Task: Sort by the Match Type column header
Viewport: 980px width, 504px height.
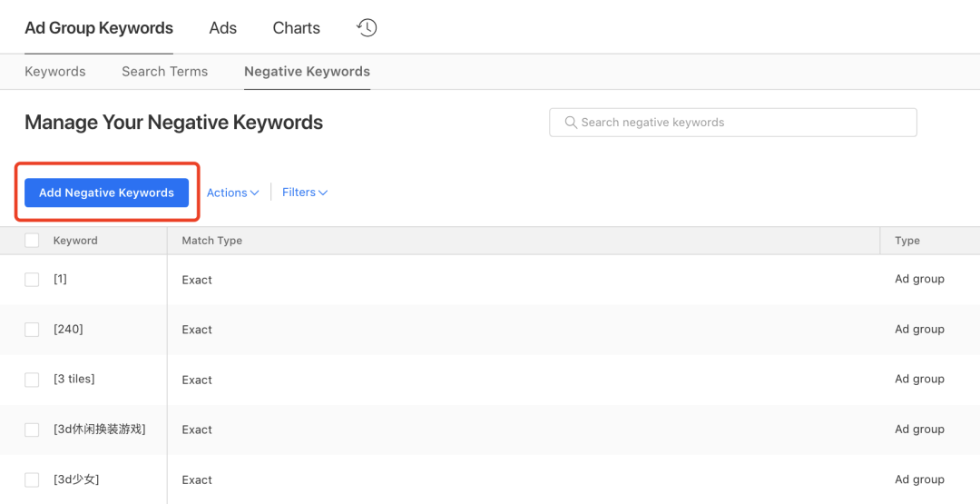Action: [211, 241]
